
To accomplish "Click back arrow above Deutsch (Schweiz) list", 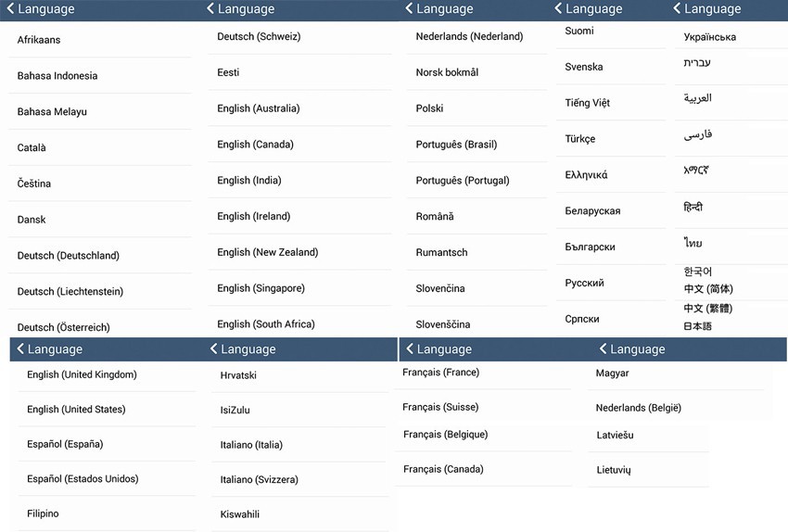I will [x=210, y=9].
